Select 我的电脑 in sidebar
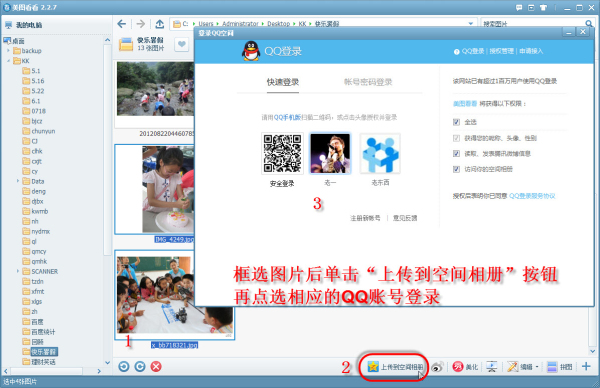 [24, 25]
